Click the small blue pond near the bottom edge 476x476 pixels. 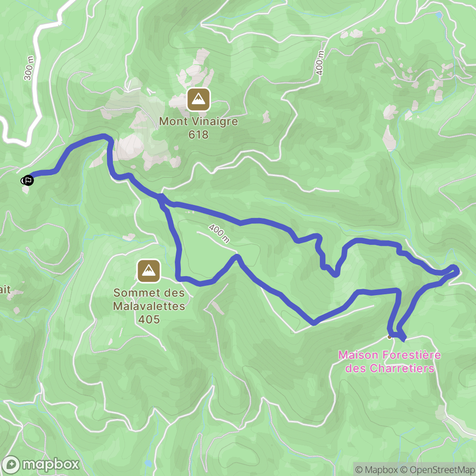point(148,463)
